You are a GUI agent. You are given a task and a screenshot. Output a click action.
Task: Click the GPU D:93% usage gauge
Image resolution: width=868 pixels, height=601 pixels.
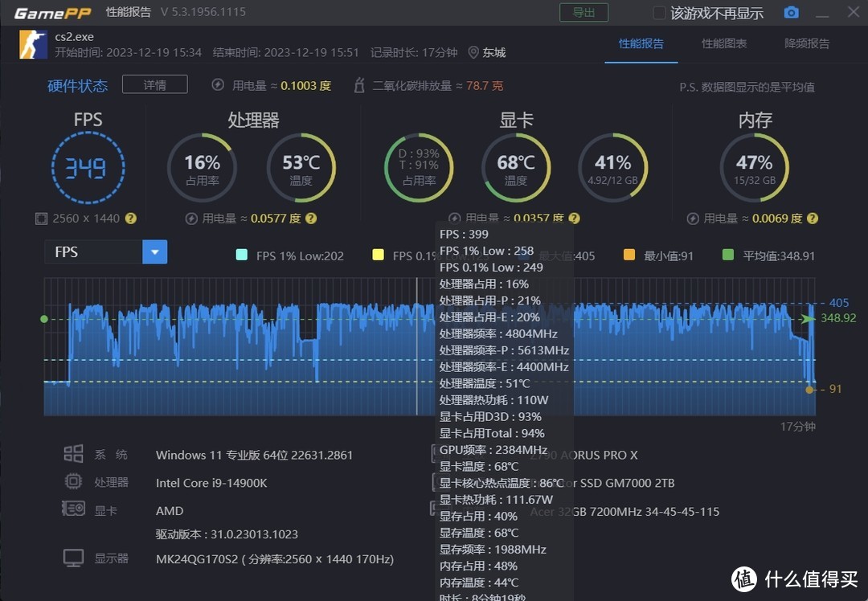(419, 168)
